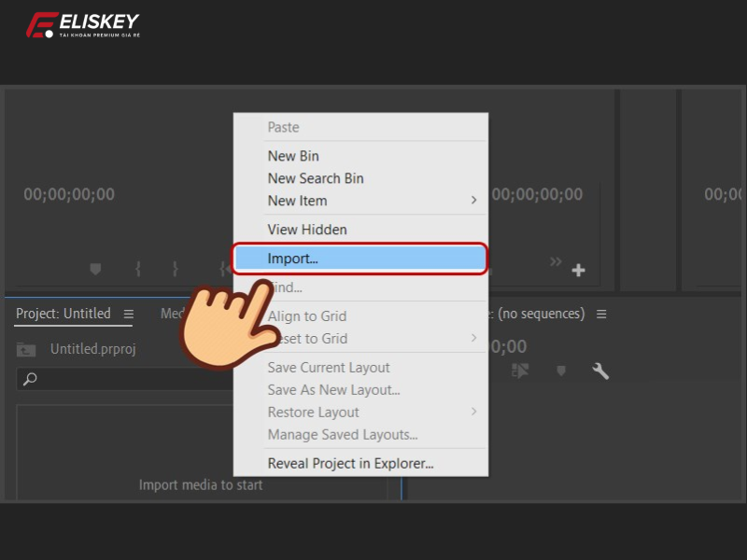The height and width of the screenshot is (560, 747).
Task: Open the Button Editor plus icon
Action: [579, 271]
